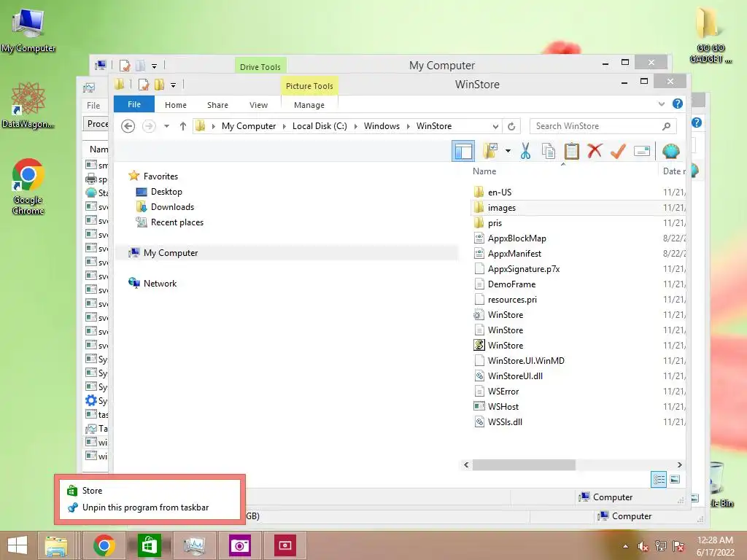
Task: Click the blue Help question mark
Action: pyautogui.click(x=678, y=104)
